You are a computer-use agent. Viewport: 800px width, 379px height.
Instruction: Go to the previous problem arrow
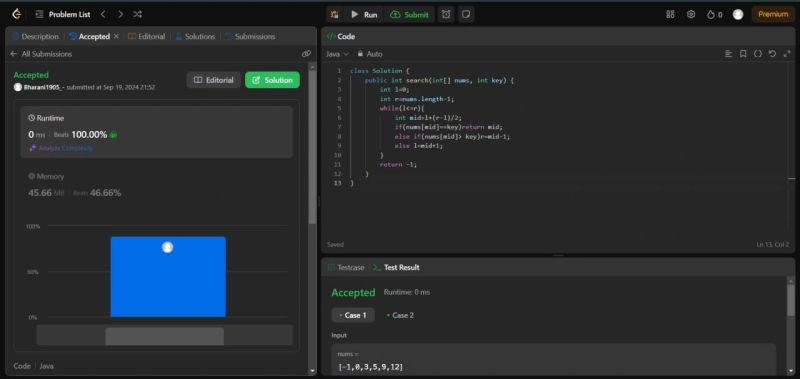(x=103, y=14)
